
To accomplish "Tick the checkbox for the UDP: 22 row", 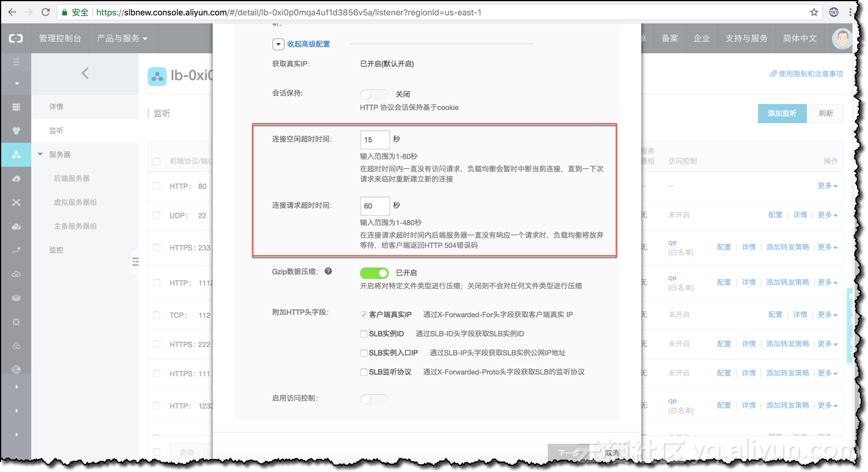I will pyautogui.click(x=157, y=215).
